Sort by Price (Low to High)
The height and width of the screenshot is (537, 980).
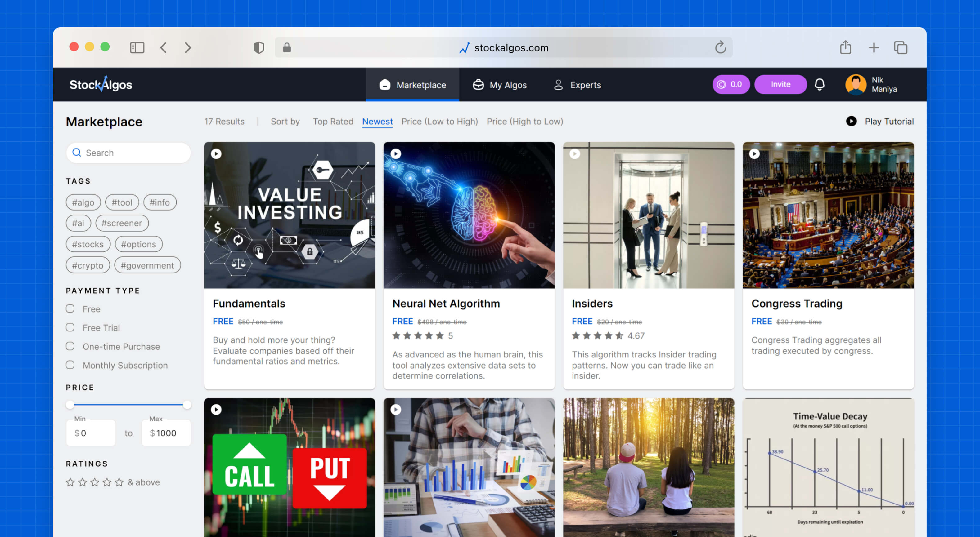(439, 122)
